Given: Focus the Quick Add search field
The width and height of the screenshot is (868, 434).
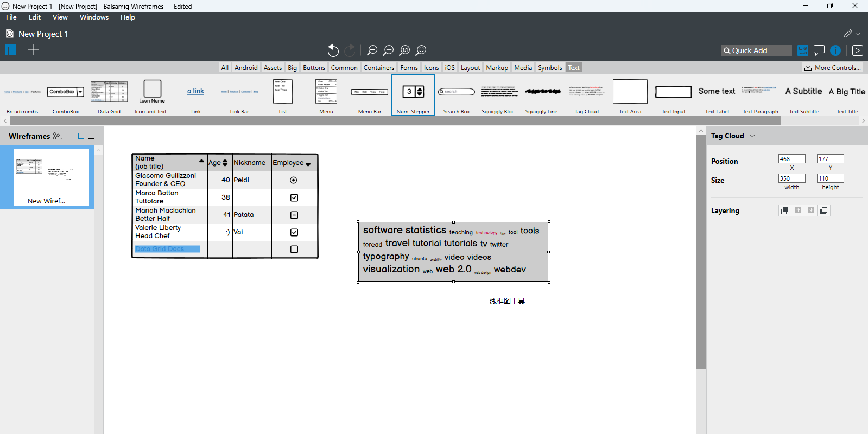Looking at the screenshot, I should 756,50.
